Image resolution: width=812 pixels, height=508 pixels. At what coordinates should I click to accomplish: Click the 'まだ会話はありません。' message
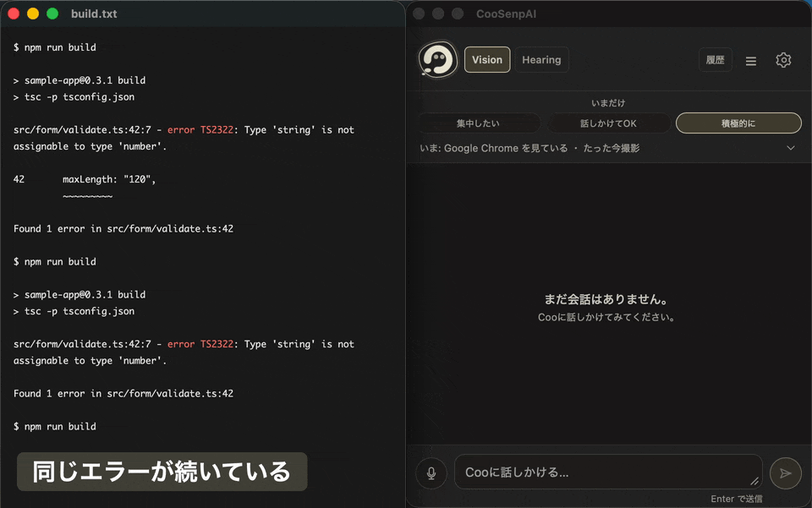606,299
